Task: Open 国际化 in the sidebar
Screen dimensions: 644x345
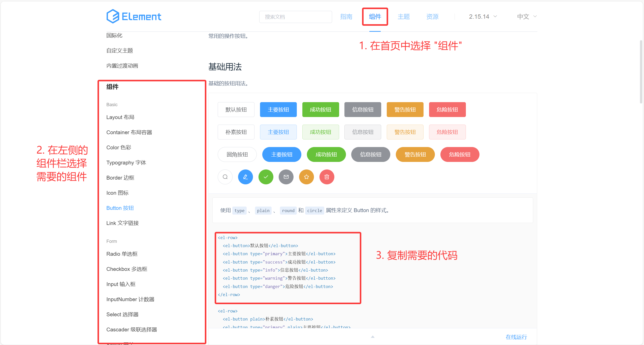Action: tap(114, 36)
